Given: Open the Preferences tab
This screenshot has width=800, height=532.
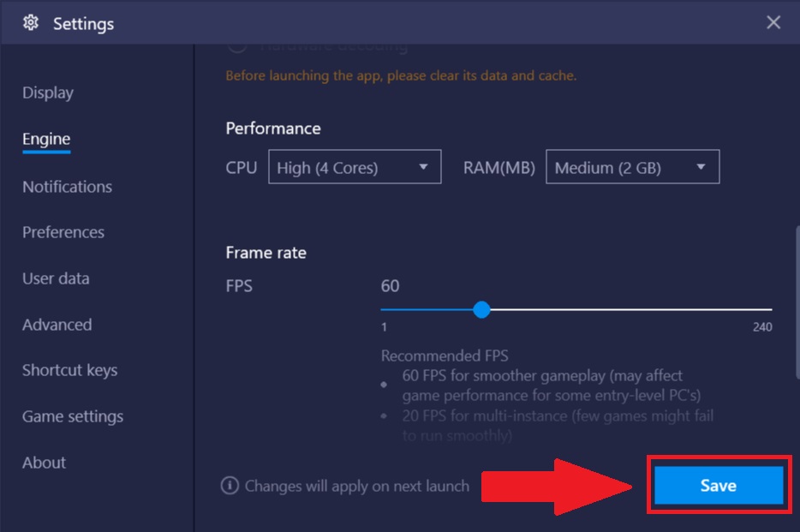Looking at the screenshot, I should tap(63, 233).
